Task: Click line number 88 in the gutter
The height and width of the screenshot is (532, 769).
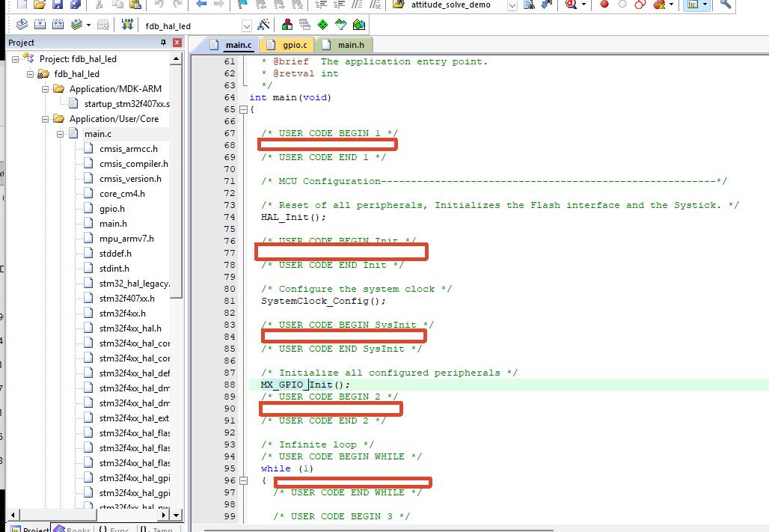Action: (x=230, y=385)
